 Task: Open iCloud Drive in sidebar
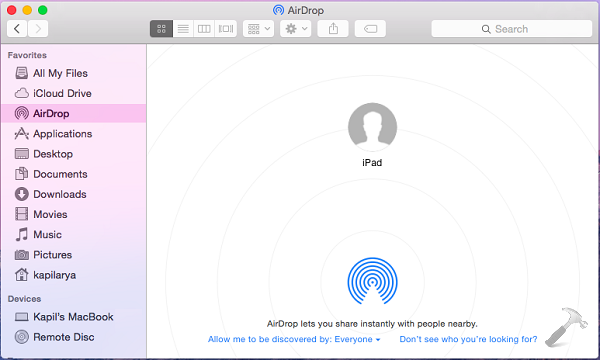(73, 93)
